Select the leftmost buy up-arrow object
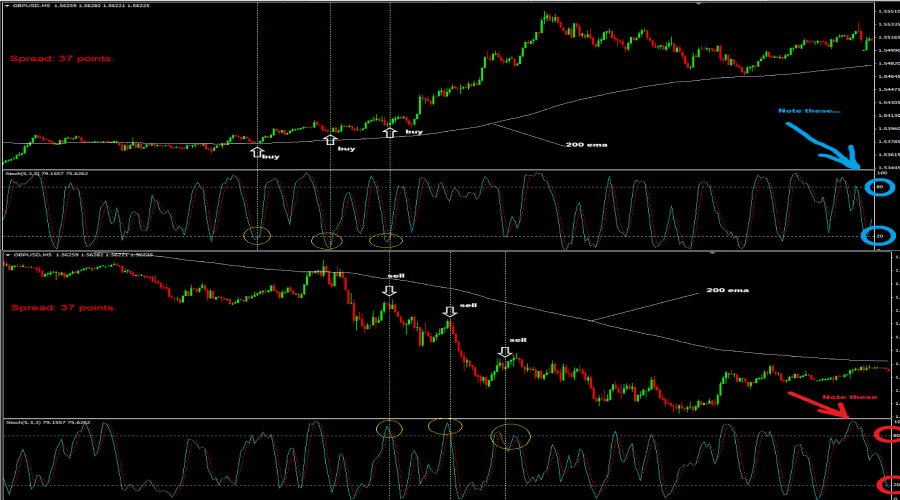 [x=257, y=152]
